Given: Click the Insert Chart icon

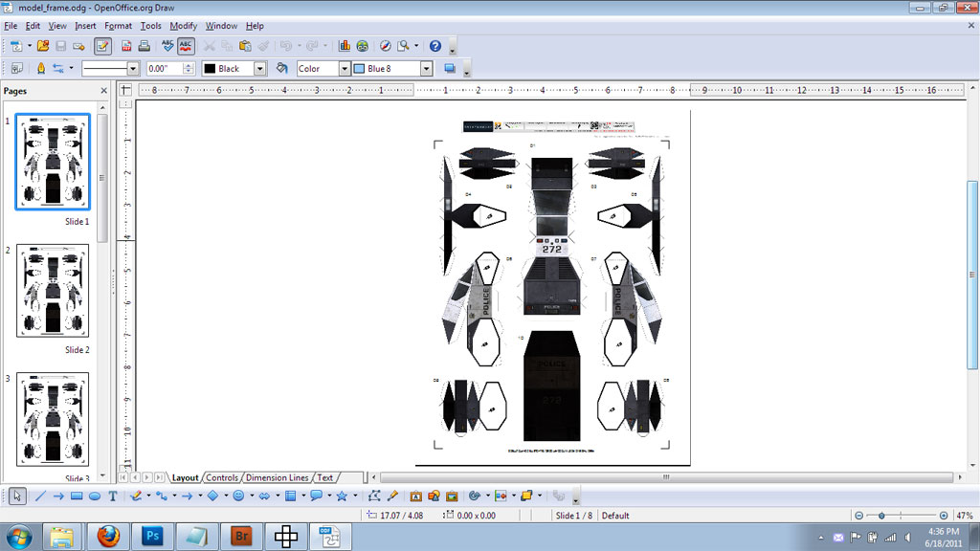Looking at the screenshot, I should [345, 46].
